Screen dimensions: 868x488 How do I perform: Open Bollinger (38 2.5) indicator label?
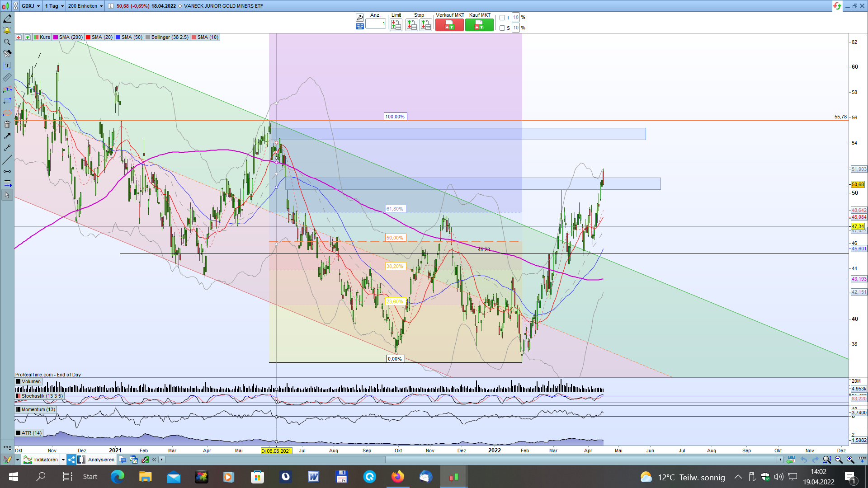coord(169,37)
